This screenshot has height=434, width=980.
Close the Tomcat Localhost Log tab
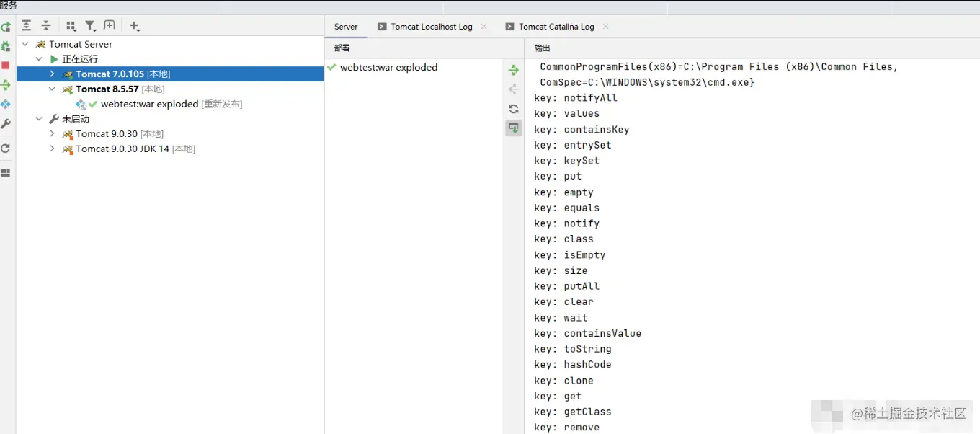484,27
